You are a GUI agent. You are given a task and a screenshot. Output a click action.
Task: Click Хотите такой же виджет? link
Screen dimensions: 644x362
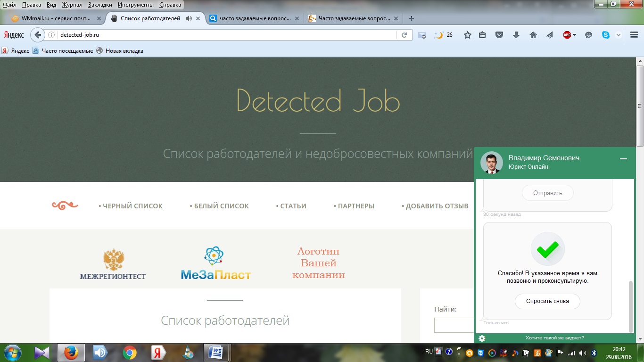pyautogui.click(x=555, y=338)
